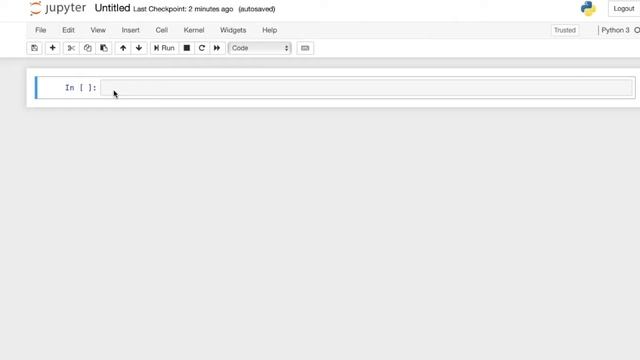Open the File menu
Viewport: 640px width, 360px height.
(x=40, y=30)
